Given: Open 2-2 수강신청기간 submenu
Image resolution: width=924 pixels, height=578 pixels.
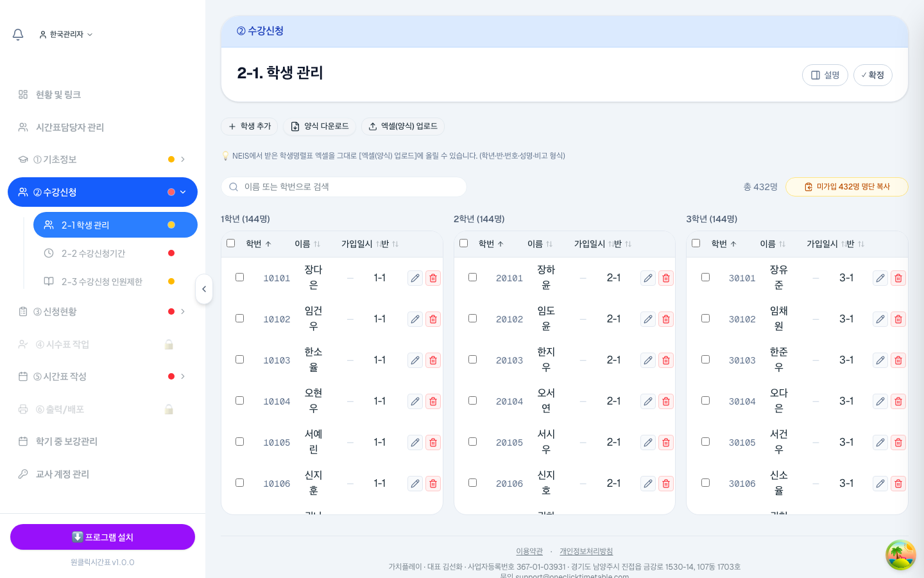Looking at the screenshot, I should tap(116, 253).
